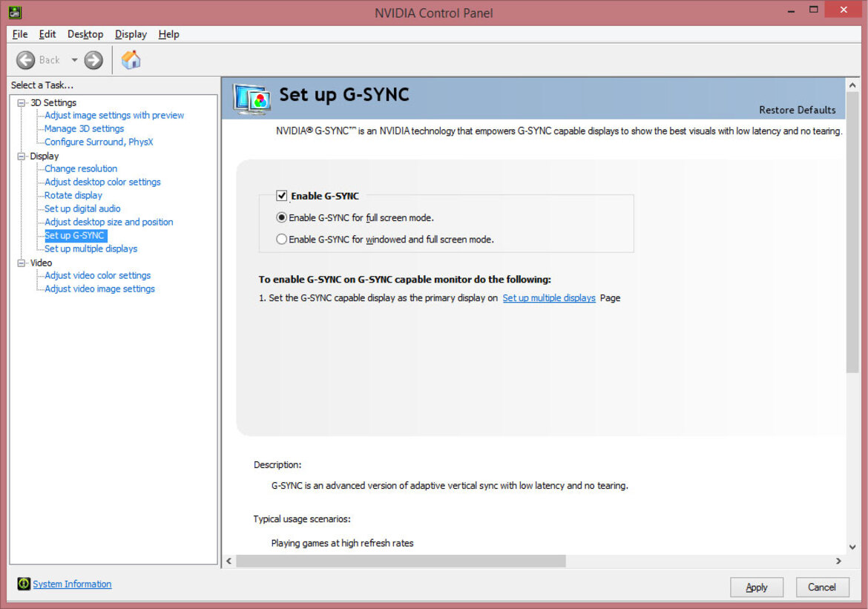Click the vertical scrollbar up arrow
The image size is (868, 609).
click(852, 85)
